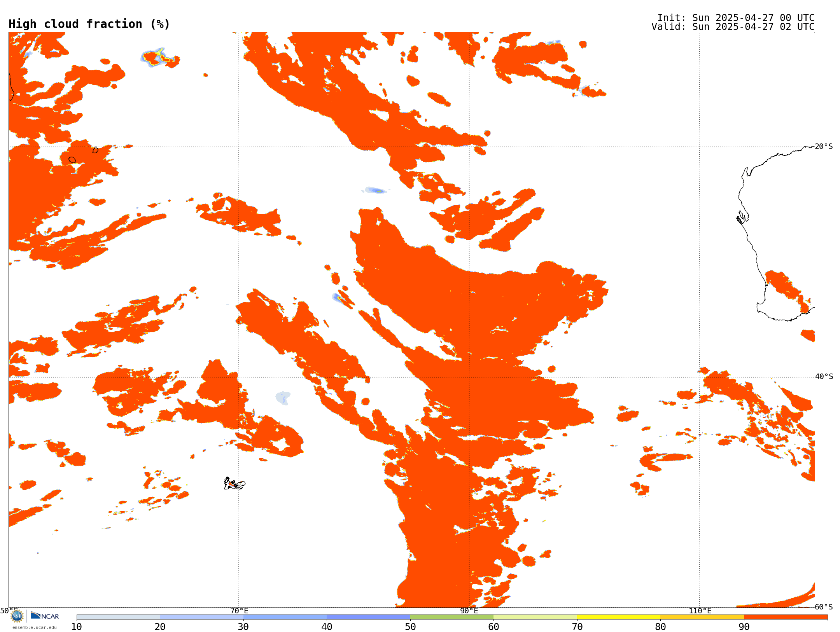The width and height of the screenshot is (840, 632).
Task: Click the 50-60 green colorbar segment
Action: (x=452, y=617)
